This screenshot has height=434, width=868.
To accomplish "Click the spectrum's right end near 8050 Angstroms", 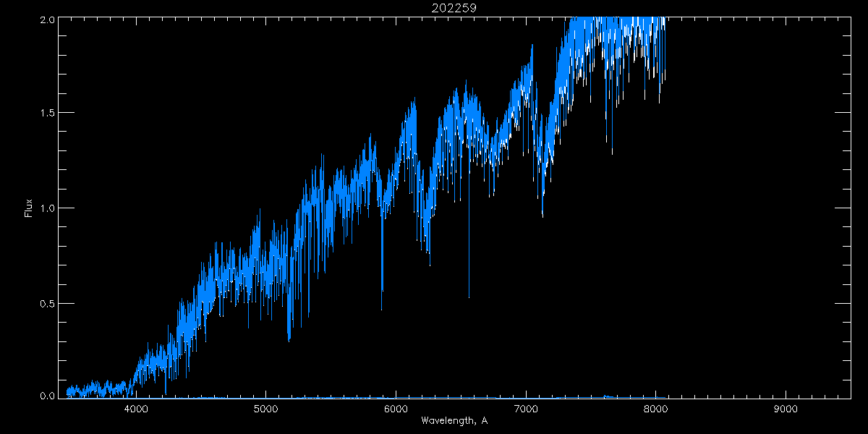I will point(663,78).
